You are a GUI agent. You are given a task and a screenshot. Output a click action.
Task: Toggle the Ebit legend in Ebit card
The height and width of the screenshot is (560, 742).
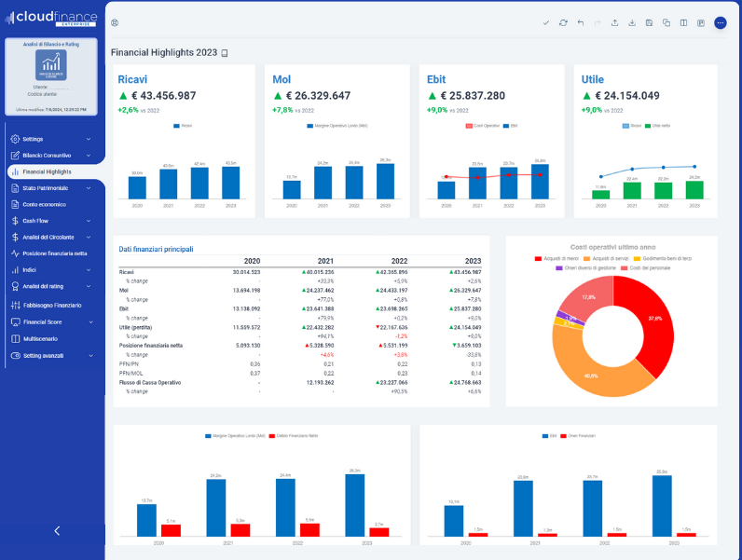click(x=510, y=126)
